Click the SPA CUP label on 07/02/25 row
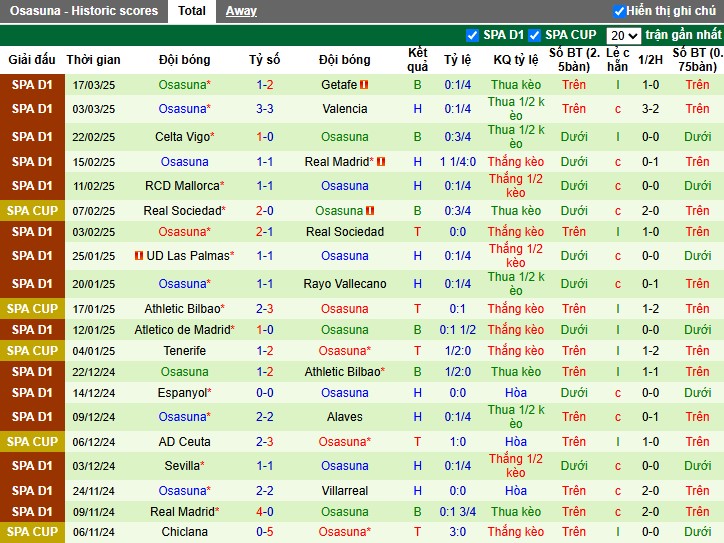 coord(32,211)
